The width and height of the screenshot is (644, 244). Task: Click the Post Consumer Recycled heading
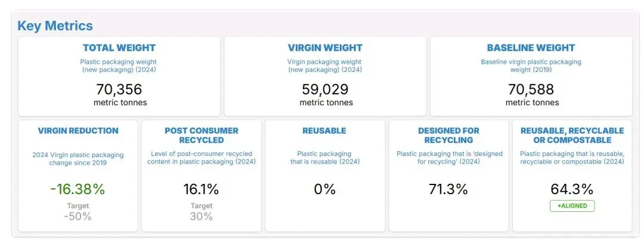tap(201, 135)
